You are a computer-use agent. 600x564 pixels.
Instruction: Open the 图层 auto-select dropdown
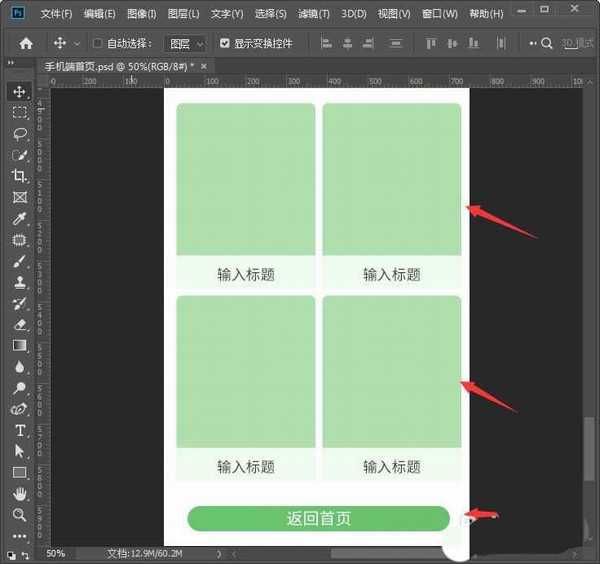[x=186, y=44]
